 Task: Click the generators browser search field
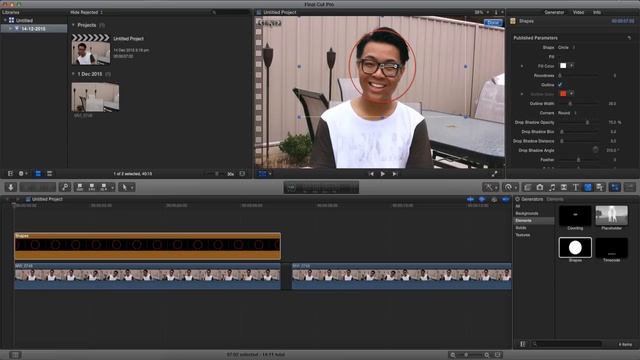pos(567,344)
